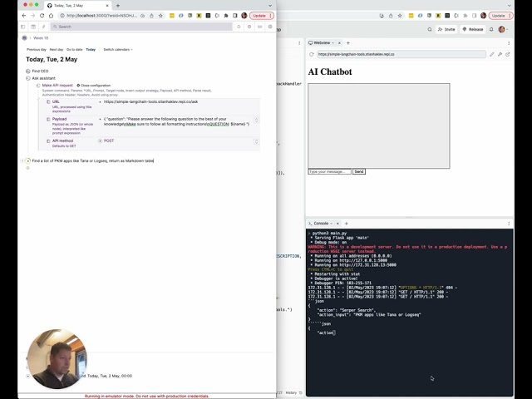Open the side panel icon in left browser

click(x=234, y=16)
